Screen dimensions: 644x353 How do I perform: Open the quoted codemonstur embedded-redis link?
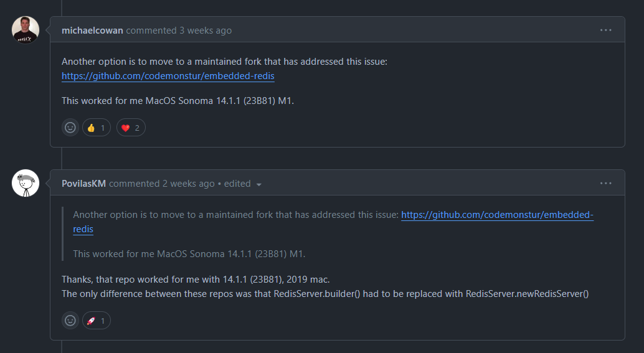click(x=498, y=215)
